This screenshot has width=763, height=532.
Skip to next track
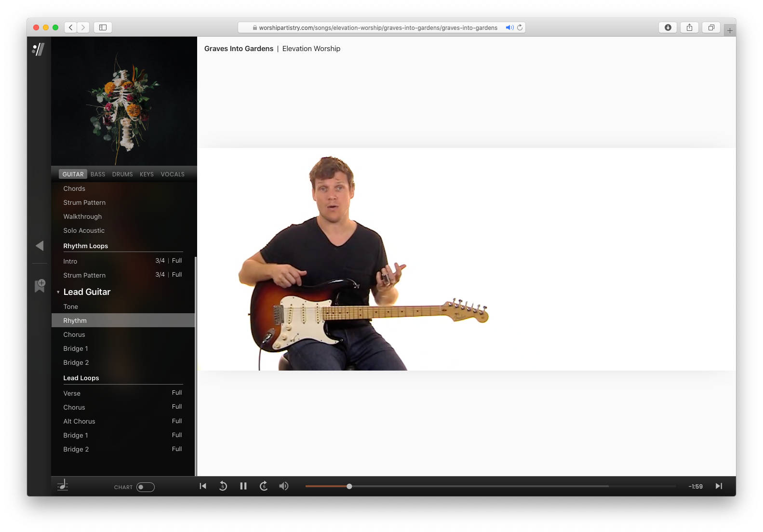719,486
